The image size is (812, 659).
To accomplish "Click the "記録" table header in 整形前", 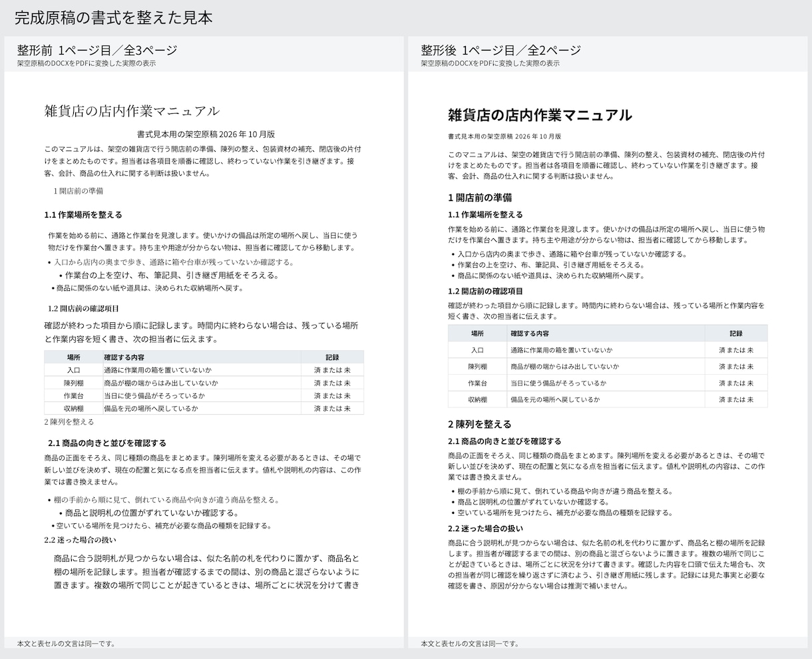I will 332,357.
